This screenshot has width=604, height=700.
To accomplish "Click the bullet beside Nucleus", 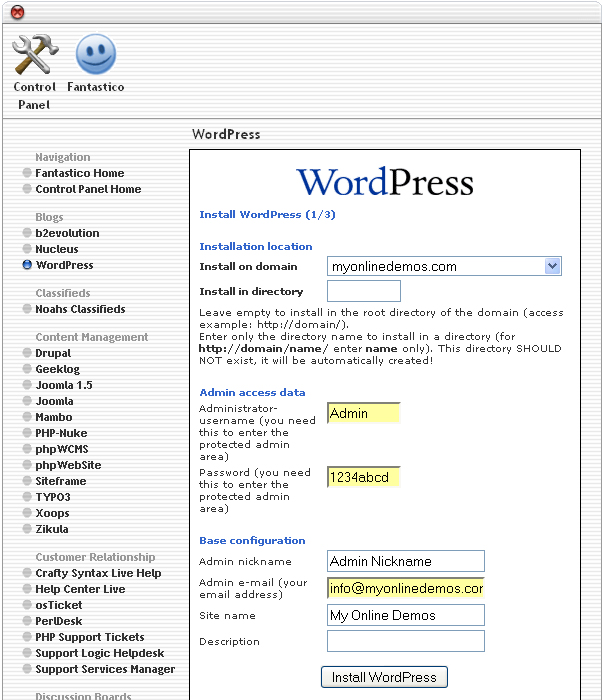I will click(27, 249).
